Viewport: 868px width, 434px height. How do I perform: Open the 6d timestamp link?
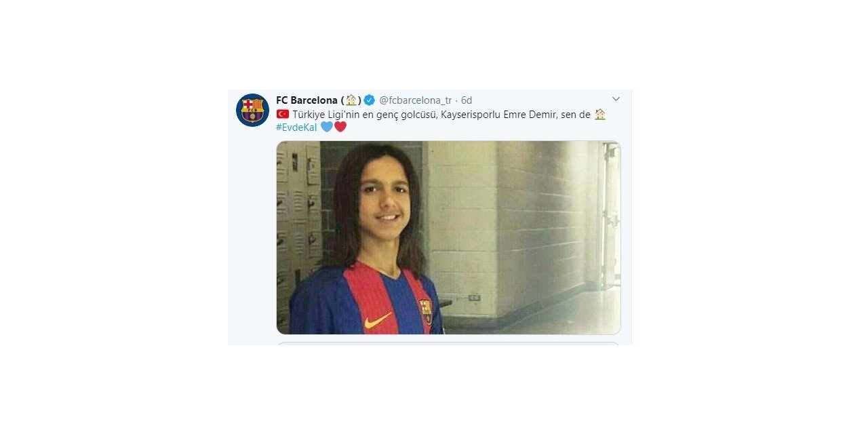467,100
